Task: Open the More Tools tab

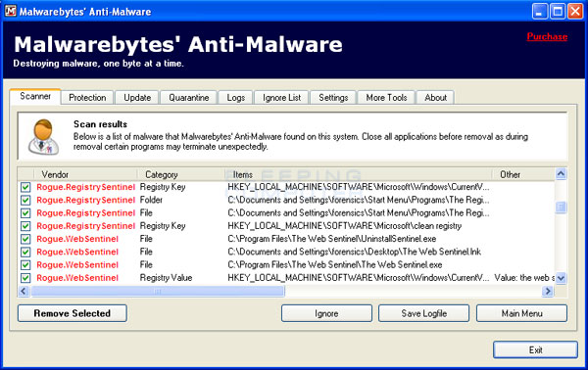Action: click(386, 97)
